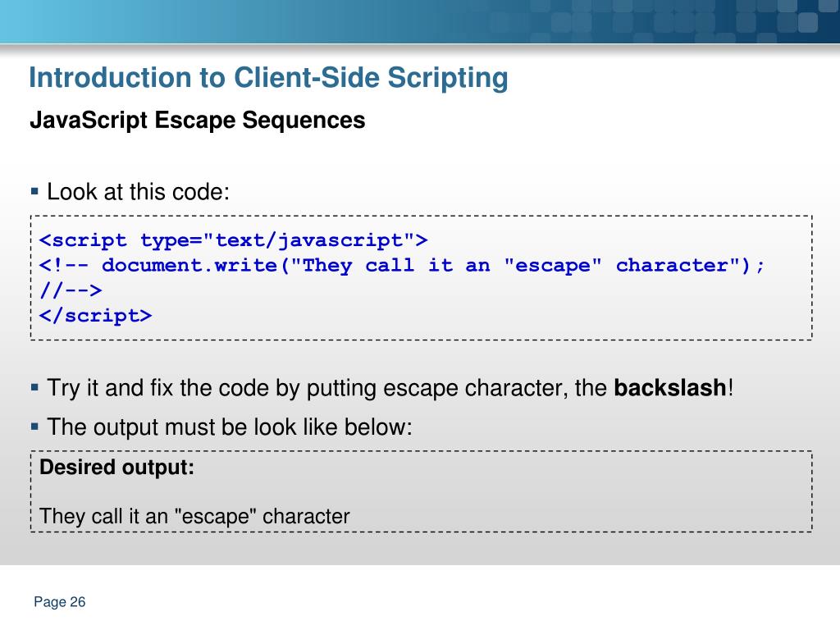Viewport: 840px width, 630px height.
Task: Click the closing "</script>" code line
Action: coord(96,316)
